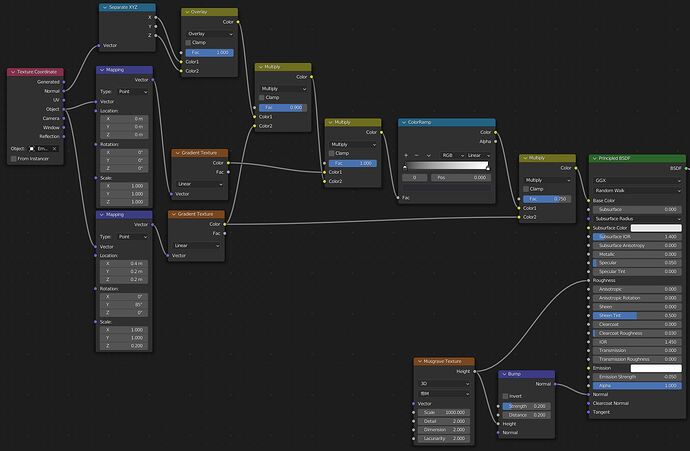
Task: Click the Principled BSDF Tangent input socket
Action: click(589, 412)
